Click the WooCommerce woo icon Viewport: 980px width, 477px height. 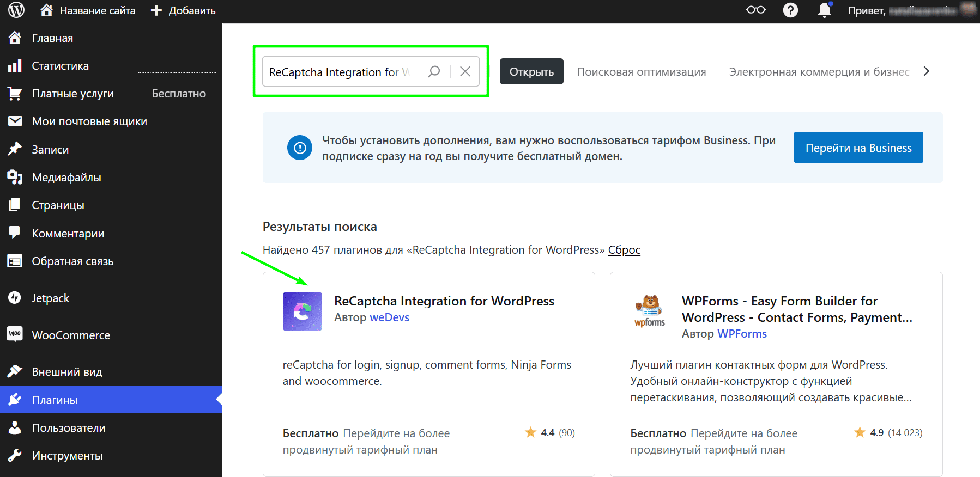[15, 334]
